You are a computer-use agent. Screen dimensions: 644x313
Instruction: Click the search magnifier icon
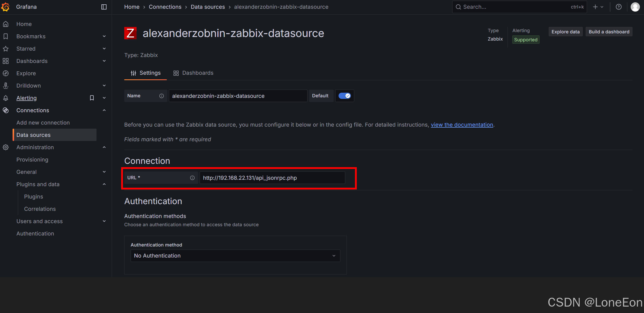(458, 7)
